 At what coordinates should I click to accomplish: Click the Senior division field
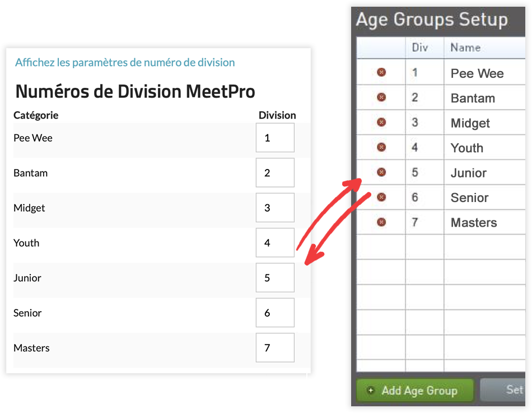(x=275, y=312)
